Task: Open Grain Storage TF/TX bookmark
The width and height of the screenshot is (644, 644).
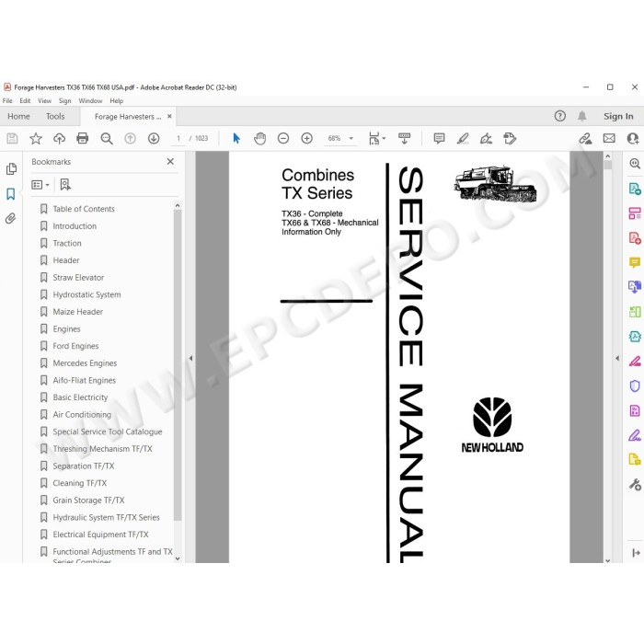Action: (x=88, y=500)
